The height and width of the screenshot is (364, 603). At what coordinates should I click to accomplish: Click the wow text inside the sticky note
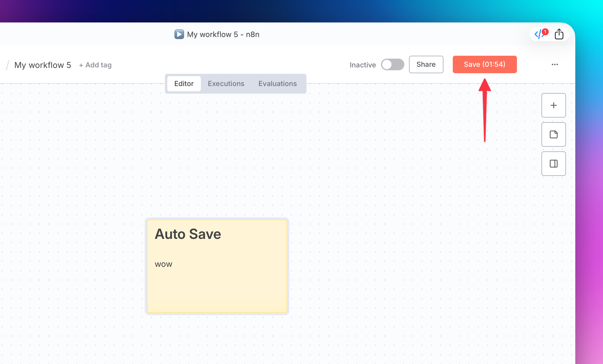pos(163,264)
